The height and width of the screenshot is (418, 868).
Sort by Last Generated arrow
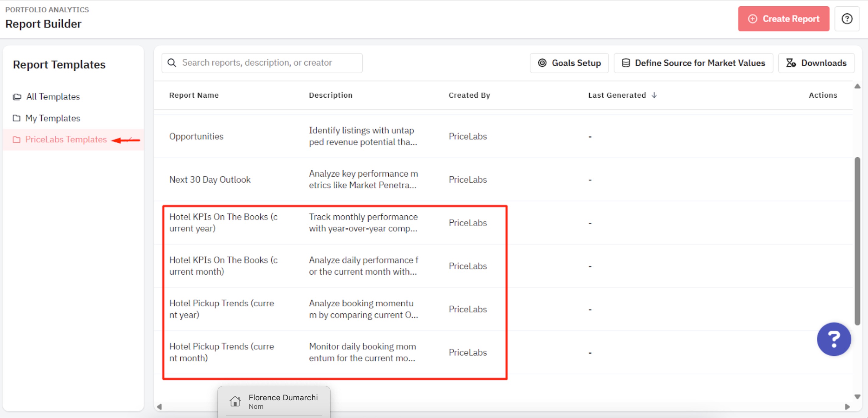654,96
